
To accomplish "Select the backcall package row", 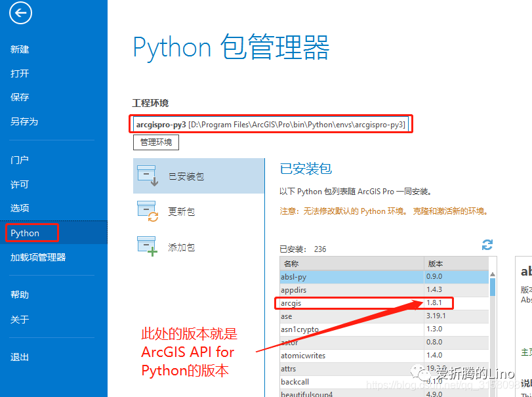I will pos(384,382).
